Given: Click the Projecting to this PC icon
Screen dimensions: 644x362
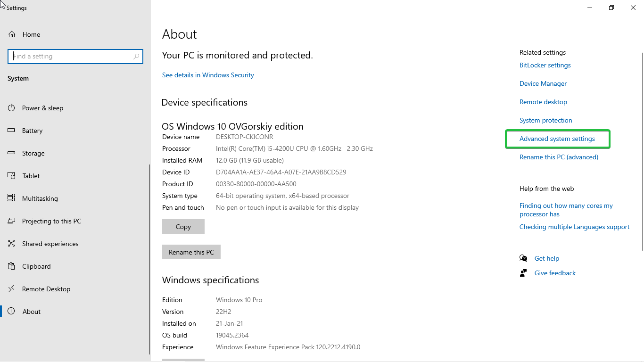Looking at the screenshot, I should (x=12, y=221).
